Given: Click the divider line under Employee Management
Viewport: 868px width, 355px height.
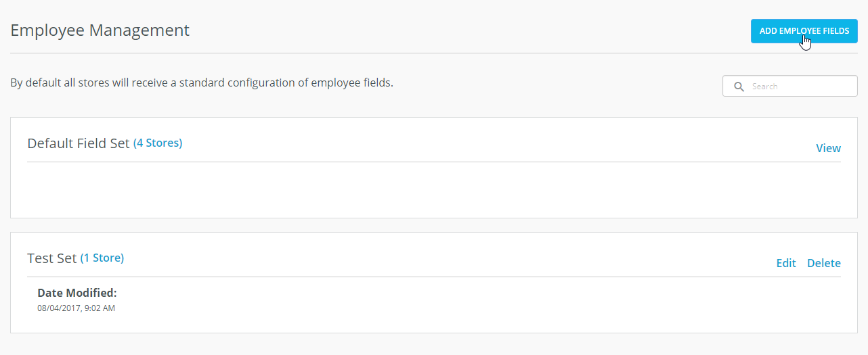Looking at the screenshot, I should click(433, 53).
